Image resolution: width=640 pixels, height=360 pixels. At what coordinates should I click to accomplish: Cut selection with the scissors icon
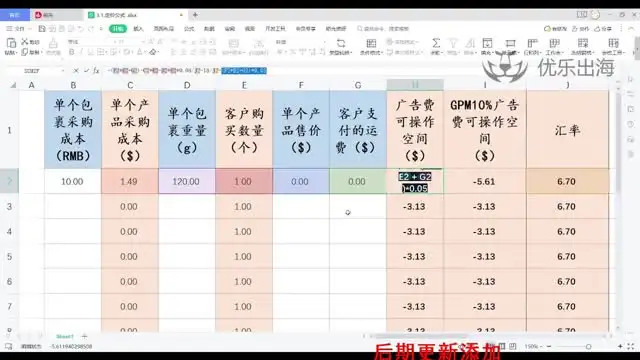tap(25, 42)
